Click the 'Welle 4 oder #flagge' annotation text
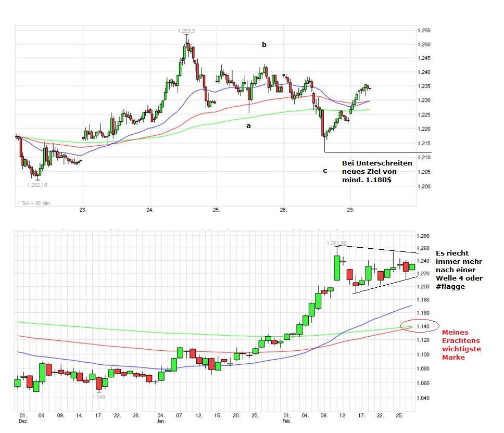This screenshot has height=433, width=504. (x=459, y=271)
